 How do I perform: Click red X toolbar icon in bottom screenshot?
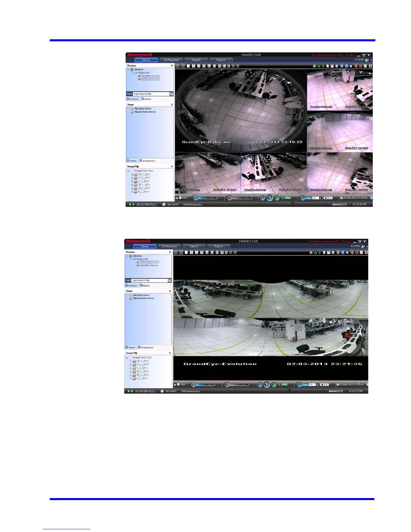366,252
